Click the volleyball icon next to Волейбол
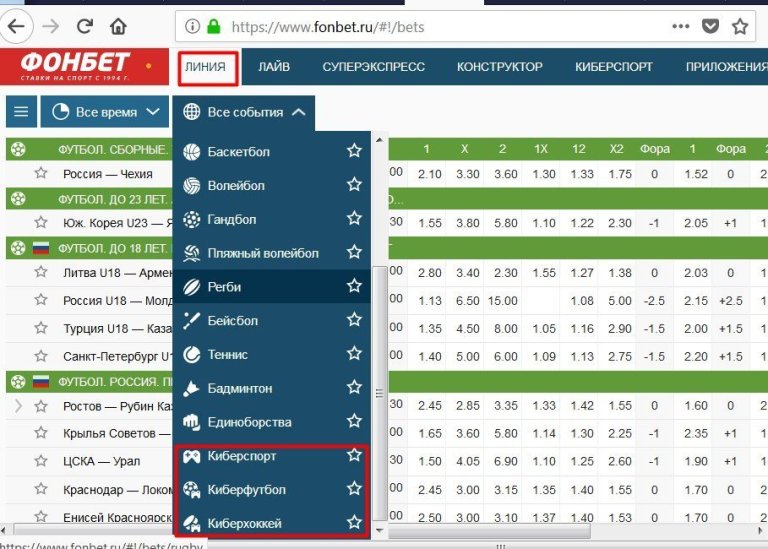 [192, 186]
